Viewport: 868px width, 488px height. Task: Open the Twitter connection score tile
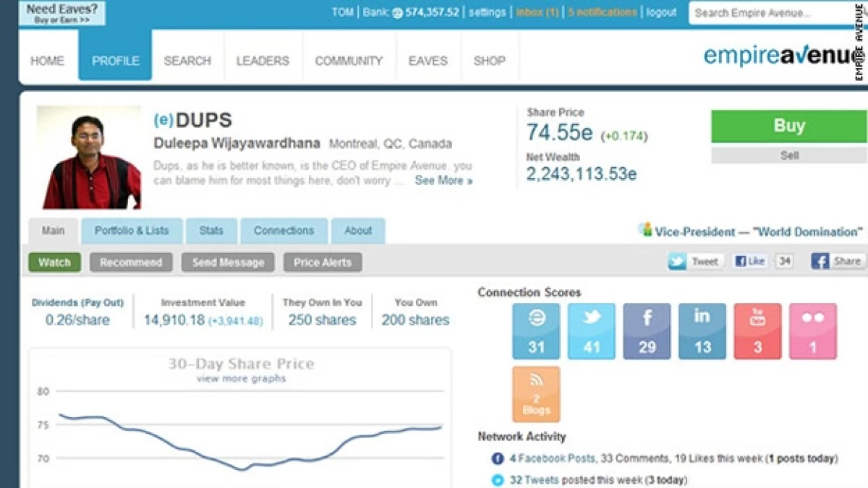point(592,331)
